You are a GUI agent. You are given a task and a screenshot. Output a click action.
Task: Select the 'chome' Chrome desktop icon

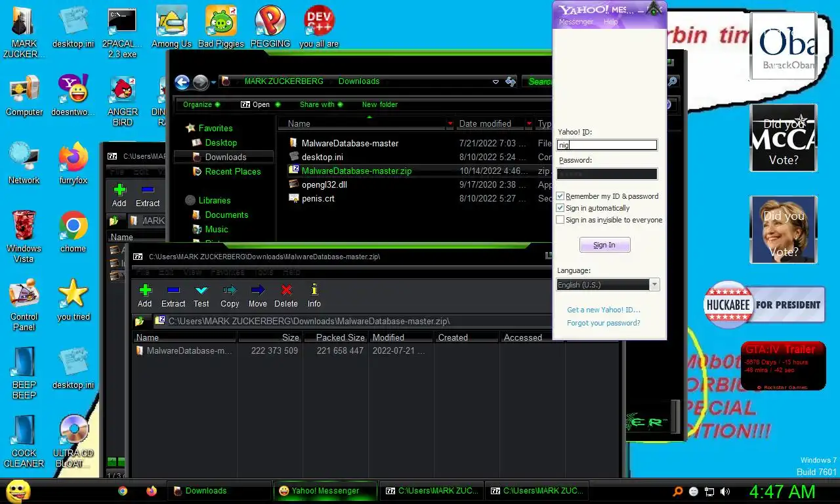(x=73, y=232)
